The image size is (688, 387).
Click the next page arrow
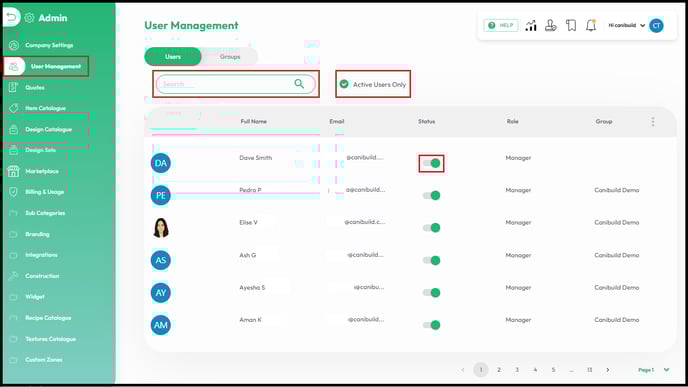coord(608,370)
